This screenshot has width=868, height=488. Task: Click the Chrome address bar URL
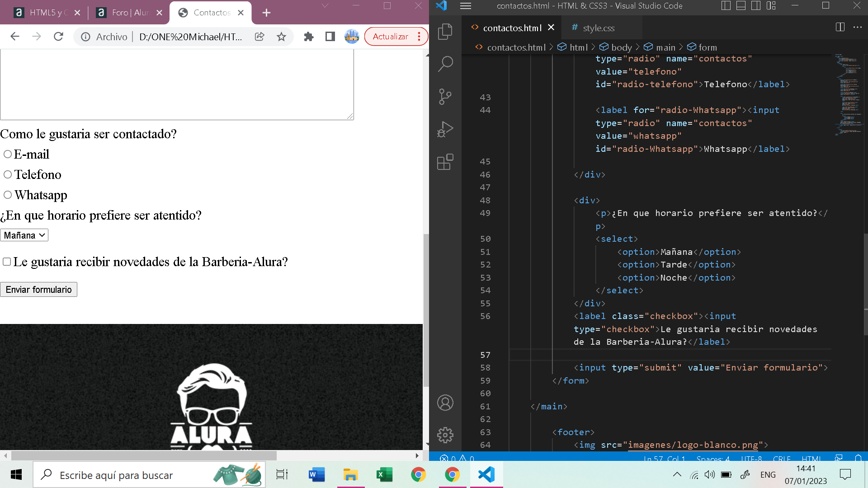190,37
